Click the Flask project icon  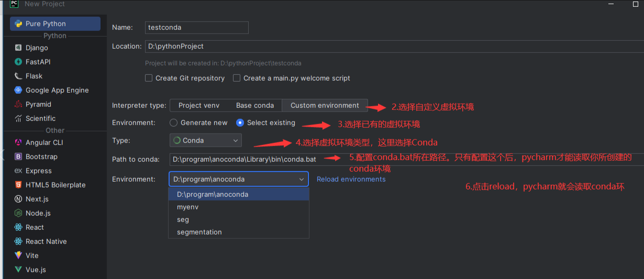18,76
